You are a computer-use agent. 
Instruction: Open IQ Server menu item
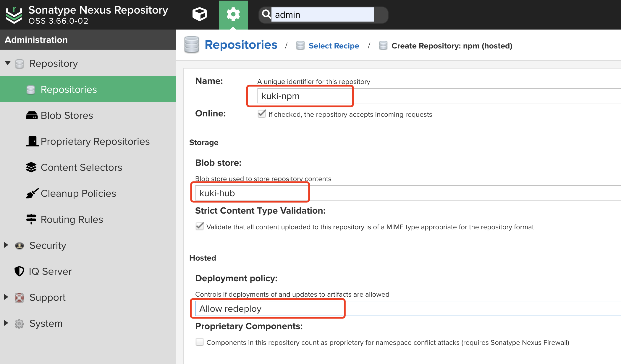(x=50, y=272)
